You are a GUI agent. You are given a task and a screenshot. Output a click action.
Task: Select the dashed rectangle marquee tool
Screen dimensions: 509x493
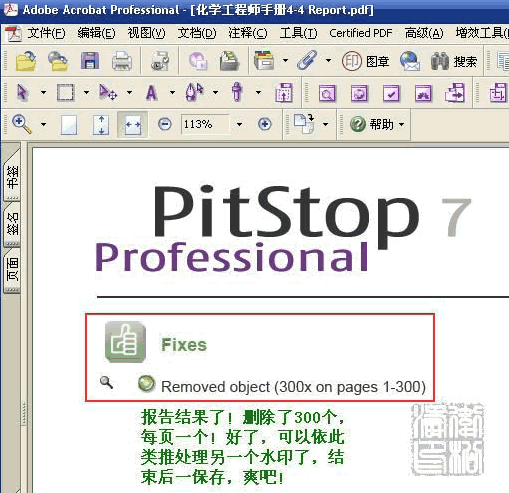click(x=65, y=92)
